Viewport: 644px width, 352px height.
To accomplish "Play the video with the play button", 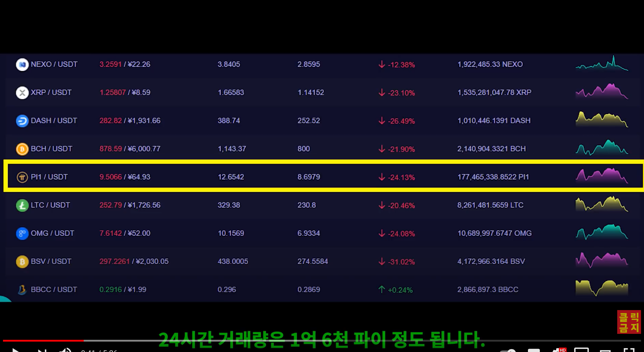I will click(16, 350).
